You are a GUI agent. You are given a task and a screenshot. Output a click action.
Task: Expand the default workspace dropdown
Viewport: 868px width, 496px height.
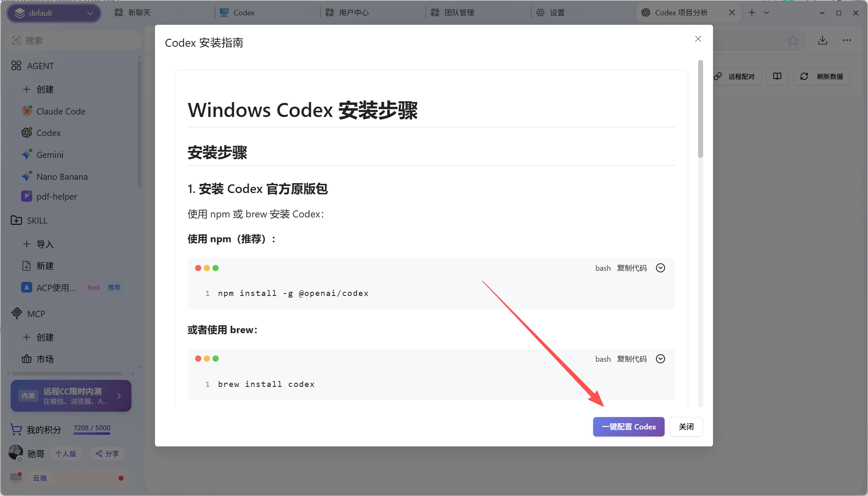pos(54,13)
